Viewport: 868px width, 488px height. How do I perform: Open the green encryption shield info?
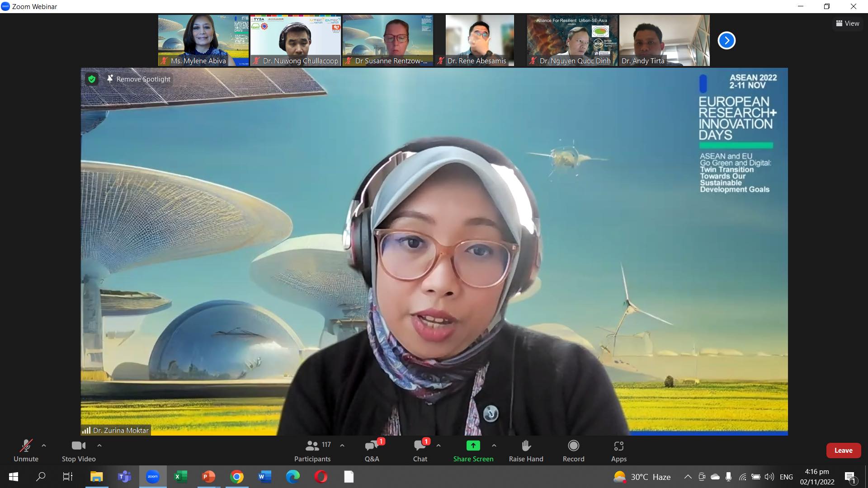tap(92, 79)
